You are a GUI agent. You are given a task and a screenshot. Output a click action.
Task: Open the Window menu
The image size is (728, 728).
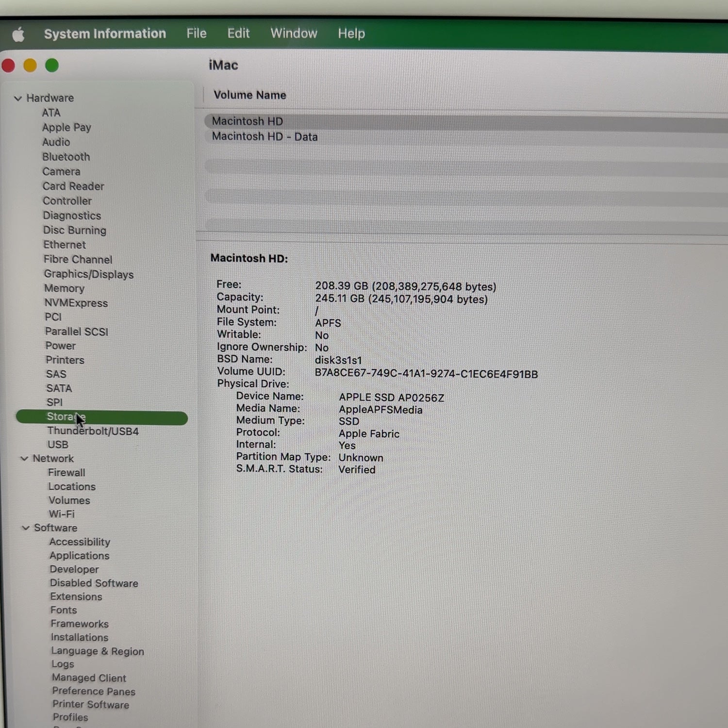[294, 33]
